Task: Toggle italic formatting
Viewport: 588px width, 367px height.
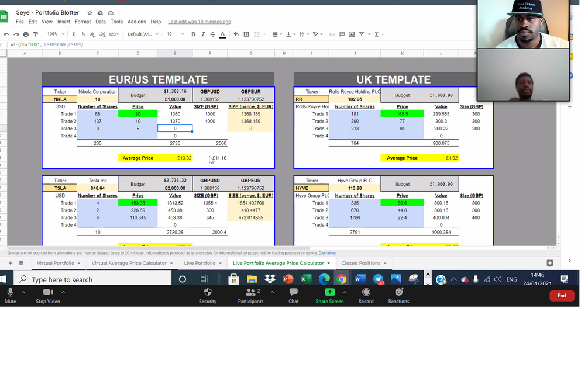Action: [203, 34]
